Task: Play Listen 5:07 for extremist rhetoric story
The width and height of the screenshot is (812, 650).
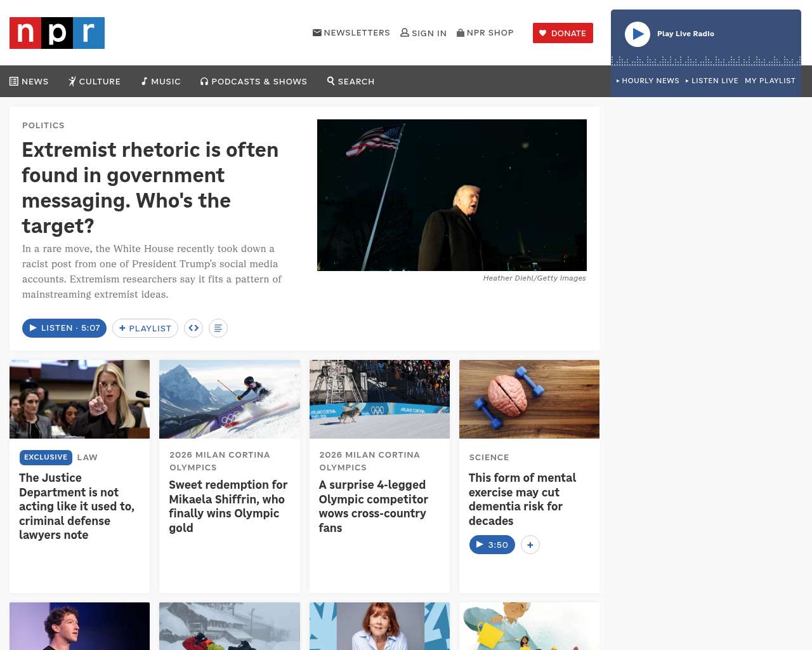Action: tap(64, 328)
